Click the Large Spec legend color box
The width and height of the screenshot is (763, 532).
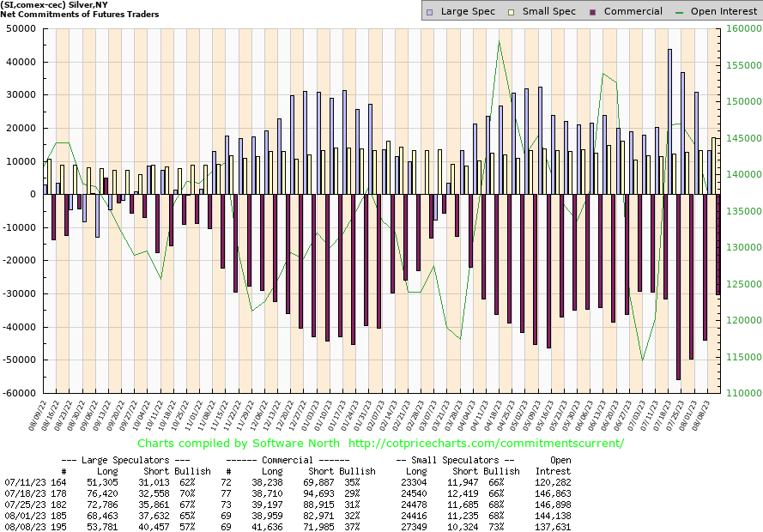click(431, 11)
